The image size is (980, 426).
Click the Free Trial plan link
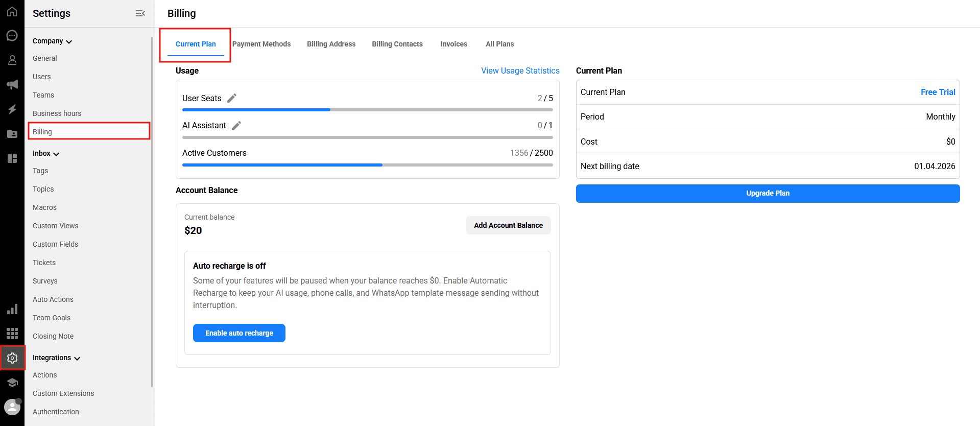pyautogui.click(x=938, y=92)
